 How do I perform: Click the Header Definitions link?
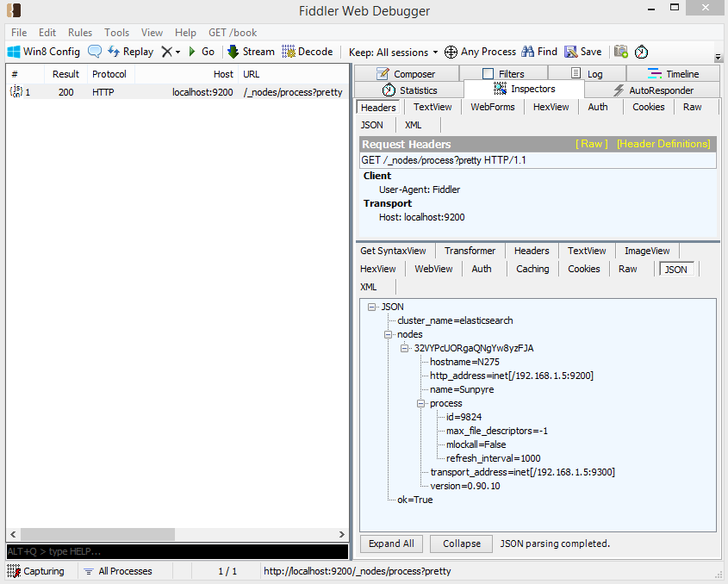pyautogui.click(x=663, y=144)
